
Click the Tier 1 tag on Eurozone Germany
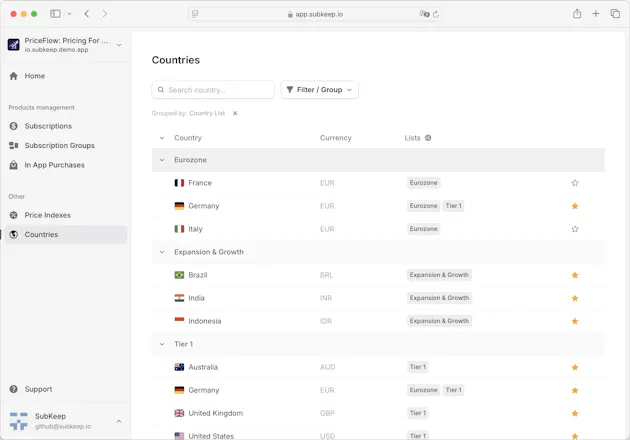click(x=454, y=206)
